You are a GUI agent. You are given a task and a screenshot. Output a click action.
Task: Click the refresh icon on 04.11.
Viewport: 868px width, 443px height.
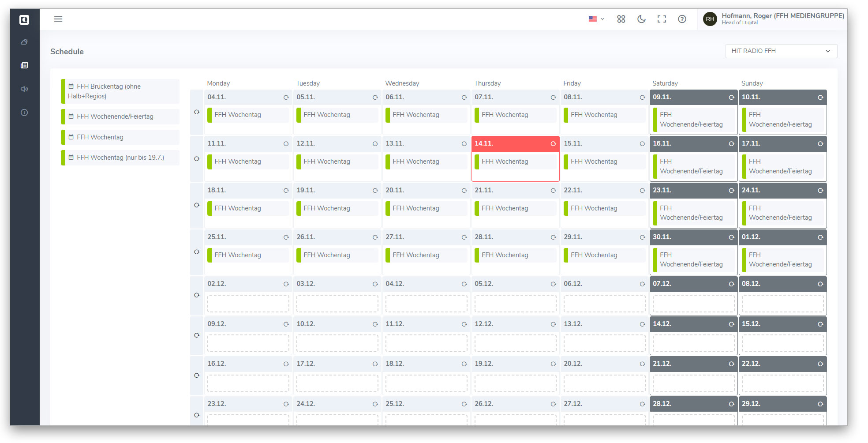pyautogui.click(x=286, y=98)
